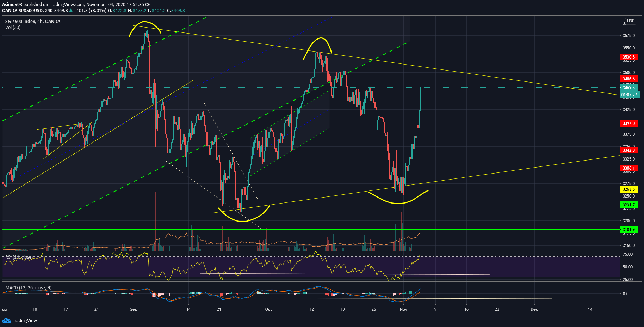
Task: Click the red 3342.8 price label
Action: tap(628, 150)
